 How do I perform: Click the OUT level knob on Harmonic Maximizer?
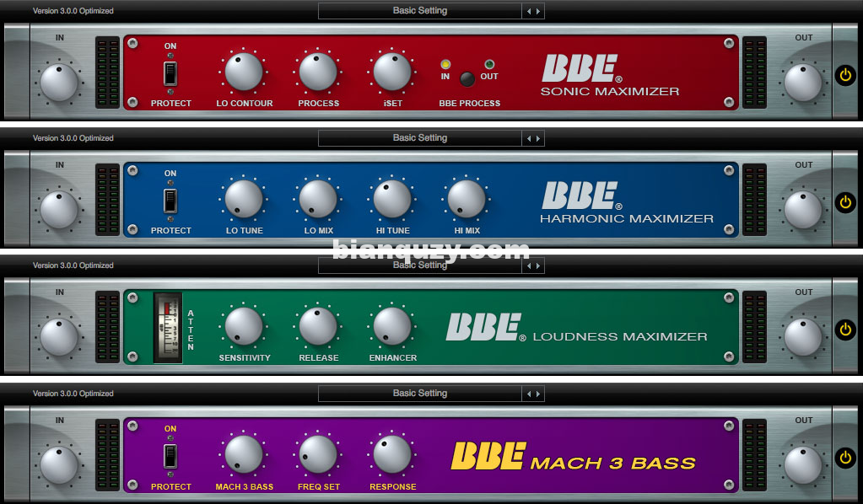click(803, 210)
